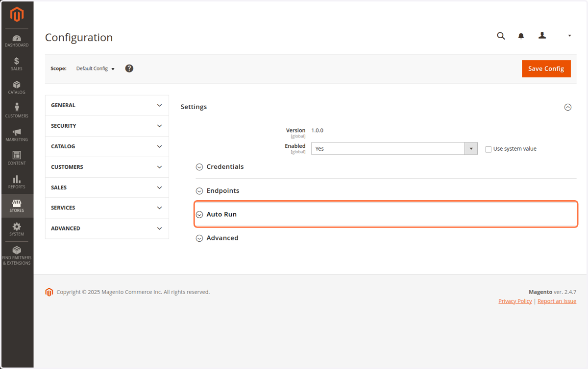
Task: Open the notifications bell icon
Action: (521, 36)
